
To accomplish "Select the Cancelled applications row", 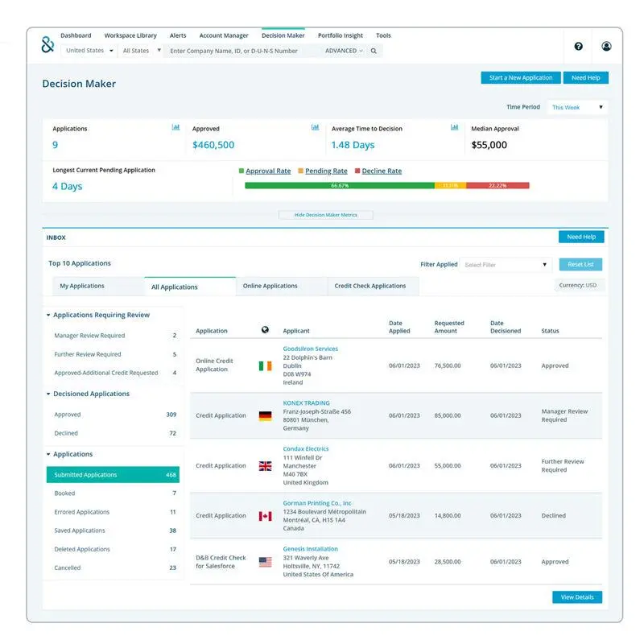I will (x=113, y=568).
